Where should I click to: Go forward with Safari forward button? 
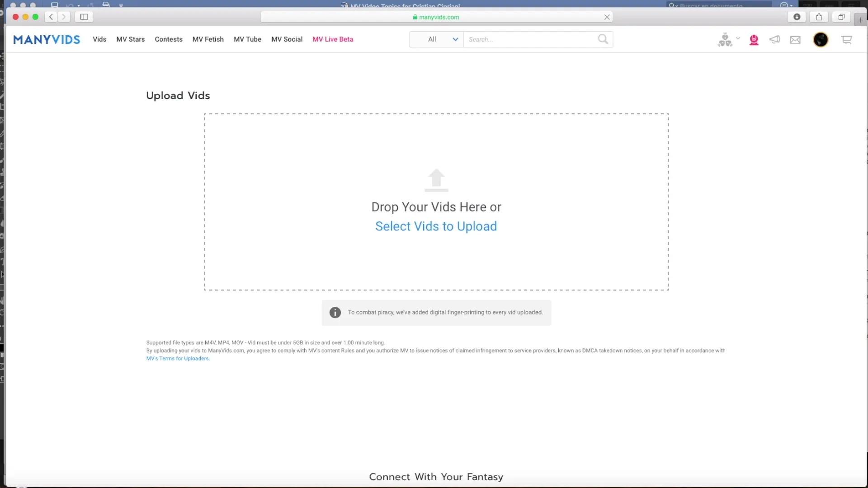point(64,17)
